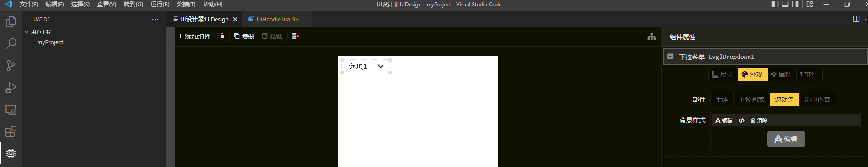Image resolution: width=868 pixels, height=167 pixels.
Task: Open the 终端(T) menu
Action: point(186,4)
